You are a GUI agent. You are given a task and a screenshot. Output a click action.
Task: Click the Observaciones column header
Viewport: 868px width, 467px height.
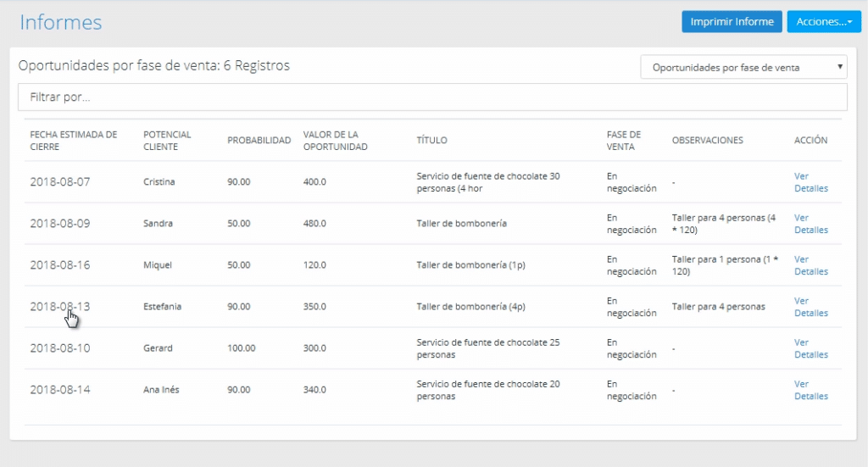(x=707, y=141)
